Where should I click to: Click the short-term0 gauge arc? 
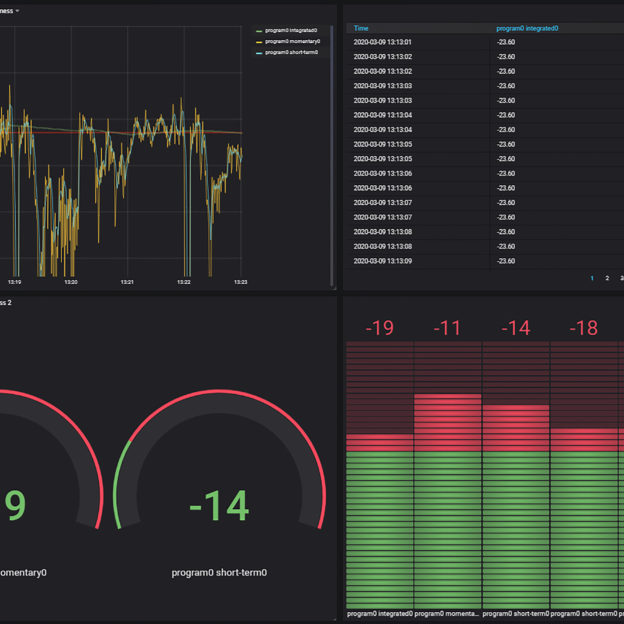[x=219, y=402]
